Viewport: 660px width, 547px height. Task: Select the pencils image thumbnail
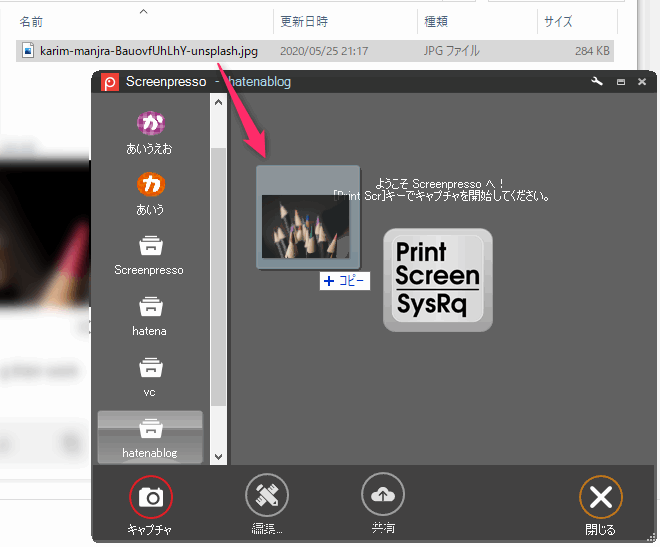pyautogui.click(x=308, y=217)
